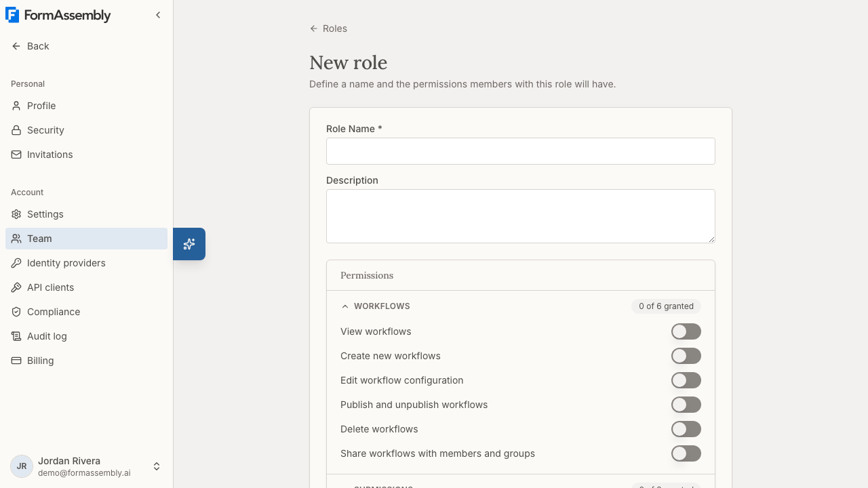
Task: Click the Team people icon
Action: pyautogui.click(x=16, y=239)
